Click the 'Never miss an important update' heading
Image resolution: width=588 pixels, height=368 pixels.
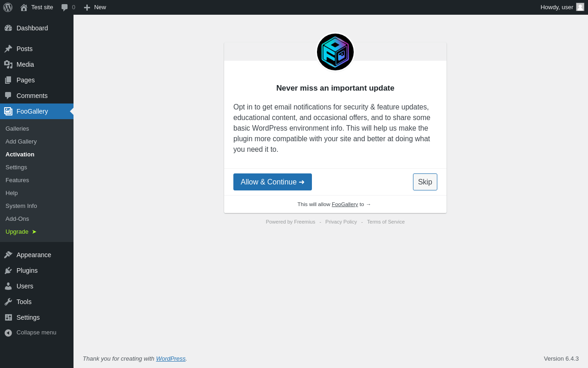tap(335, 88)
